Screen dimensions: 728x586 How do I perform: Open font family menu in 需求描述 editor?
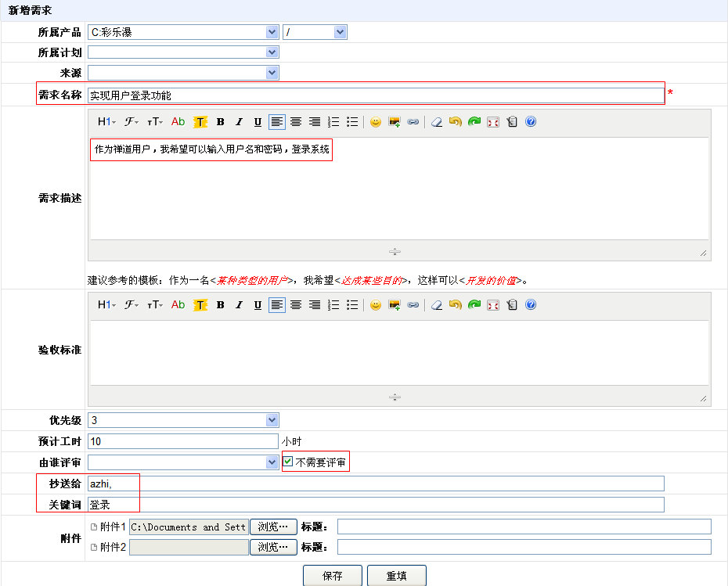132,121
